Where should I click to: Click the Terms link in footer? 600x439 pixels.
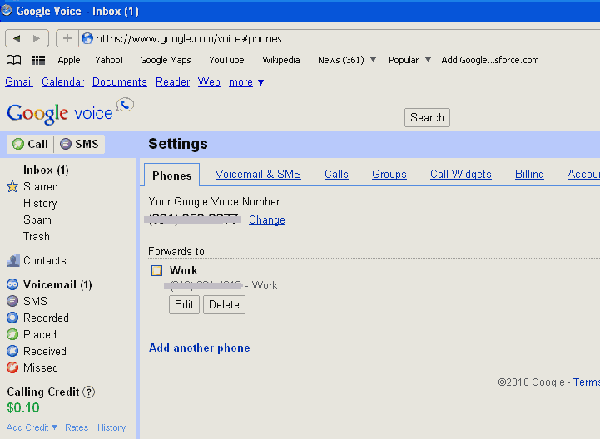click(x=586, y=382)
